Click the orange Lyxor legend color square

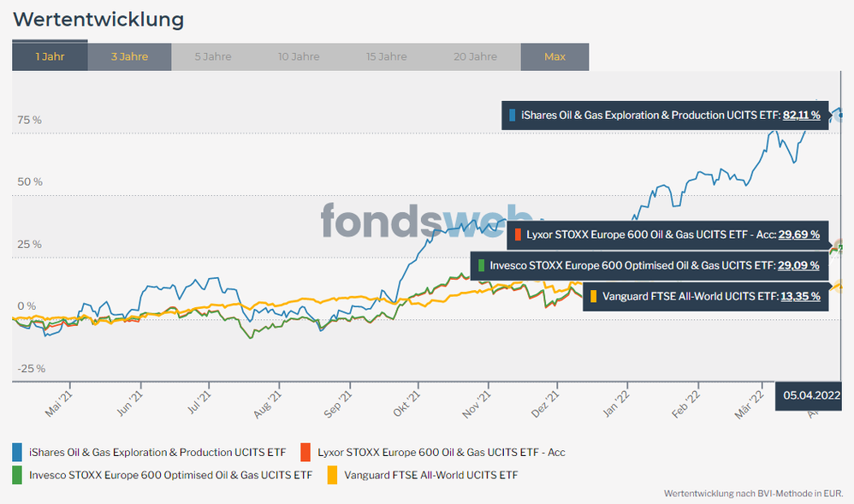coord(305,452)
